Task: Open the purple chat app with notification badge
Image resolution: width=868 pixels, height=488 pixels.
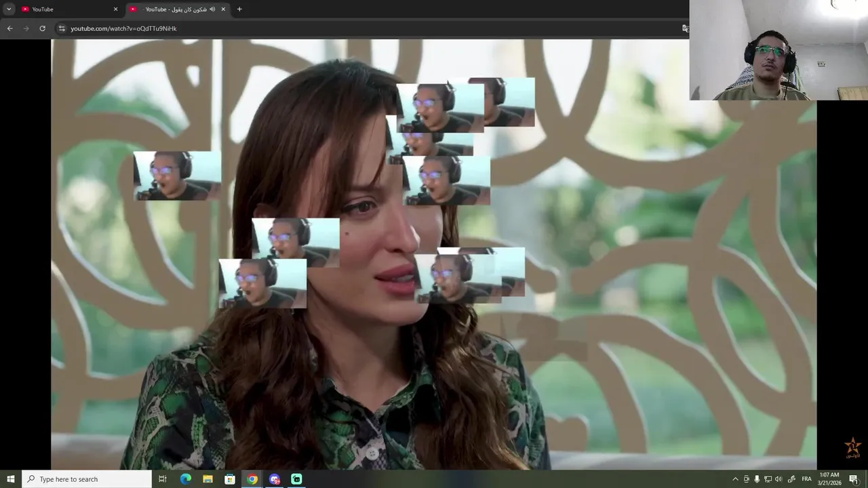Action: point(275,479)
